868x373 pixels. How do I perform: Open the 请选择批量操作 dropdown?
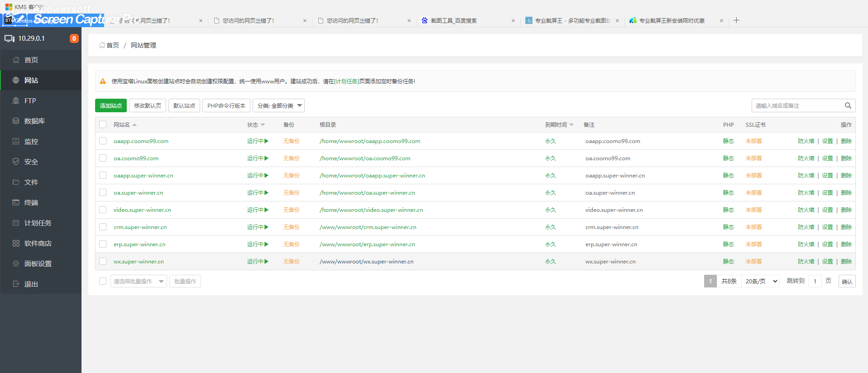pyautogui.click(x=139, y=281)
